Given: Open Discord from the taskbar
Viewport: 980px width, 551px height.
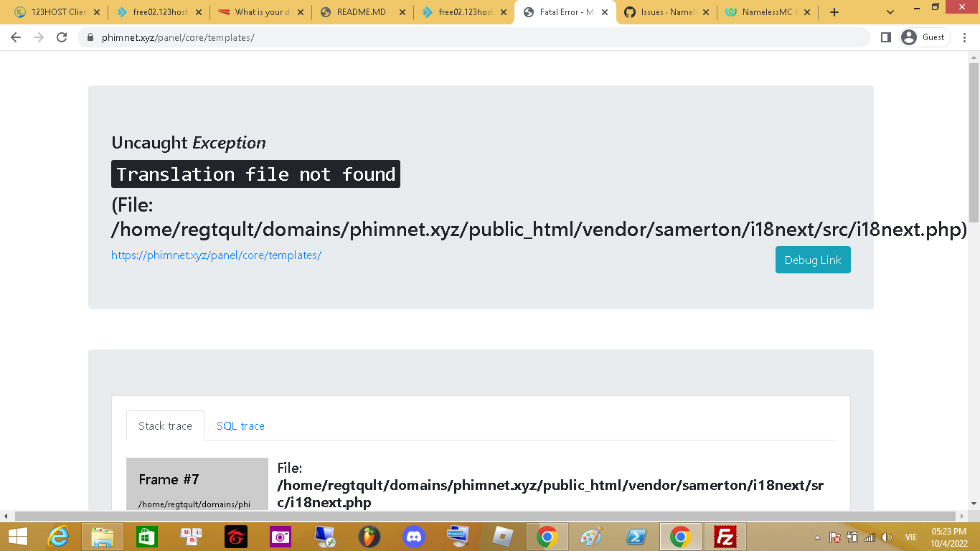Looking at the screenshot, I should tap(414, 536).
